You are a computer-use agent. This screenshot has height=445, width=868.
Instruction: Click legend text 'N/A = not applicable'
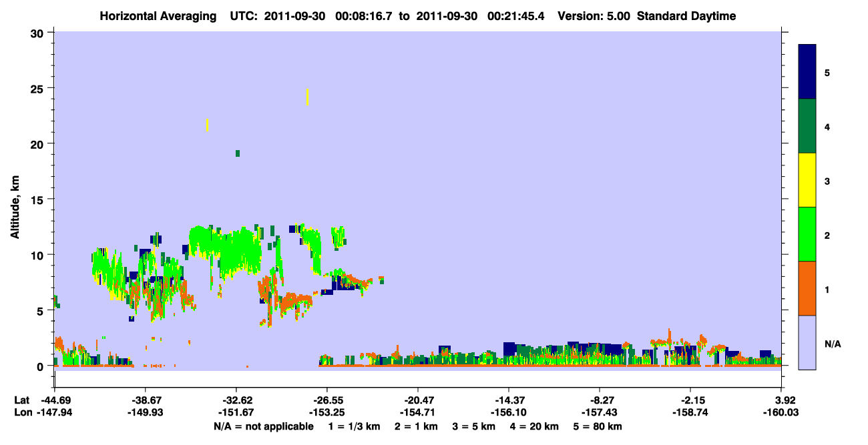(264, 426)
